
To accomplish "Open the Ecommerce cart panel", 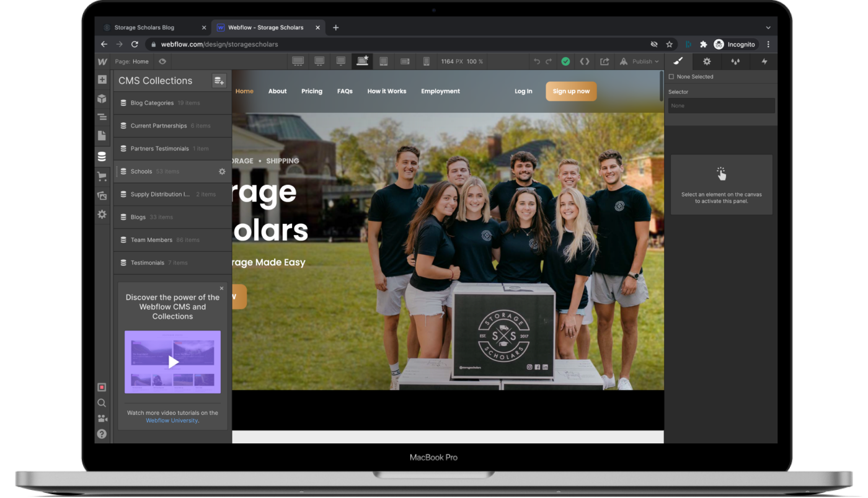I will tap(102, 176).
